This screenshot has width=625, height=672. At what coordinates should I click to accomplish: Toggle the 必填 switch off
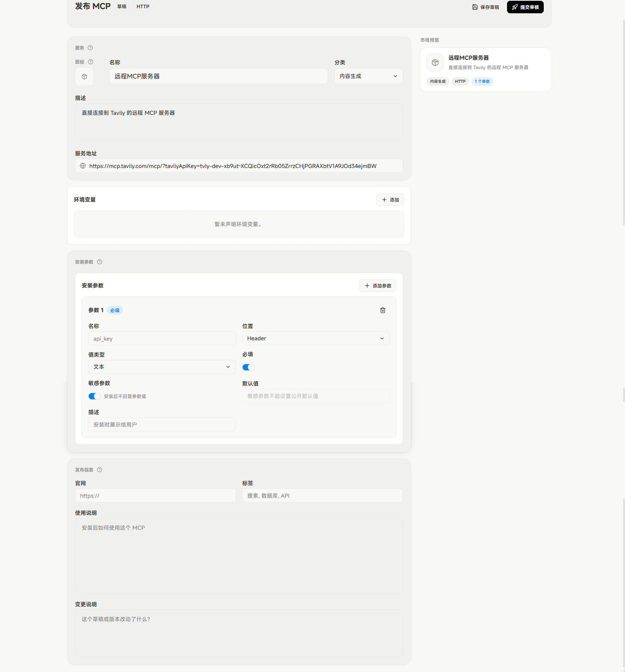point(248,367)
